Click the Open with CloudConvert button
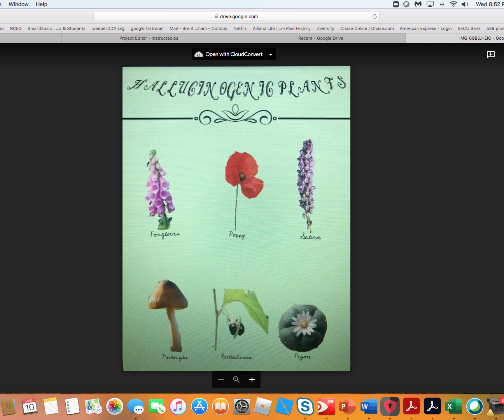The image size is (504, 420). pos(229,54)
